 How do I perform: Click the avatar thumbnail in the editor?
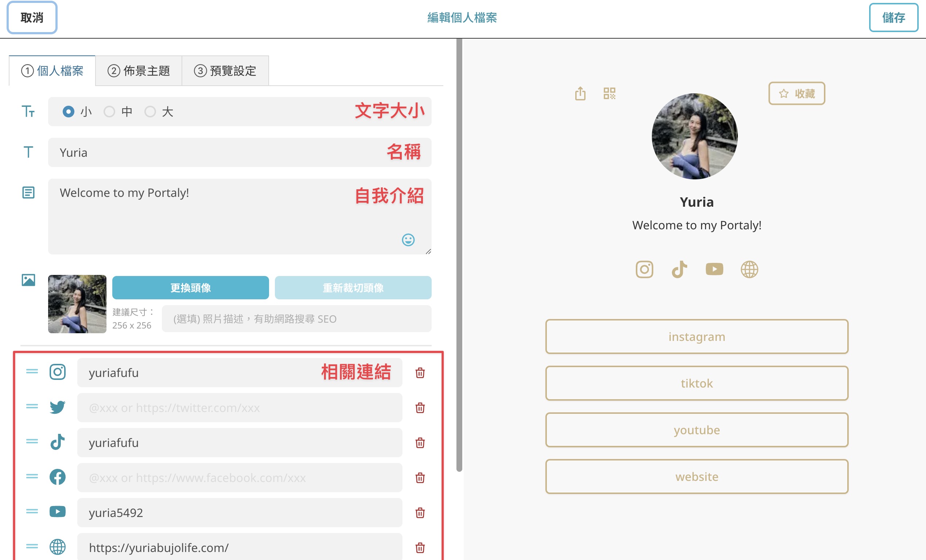tap(77, 304)
